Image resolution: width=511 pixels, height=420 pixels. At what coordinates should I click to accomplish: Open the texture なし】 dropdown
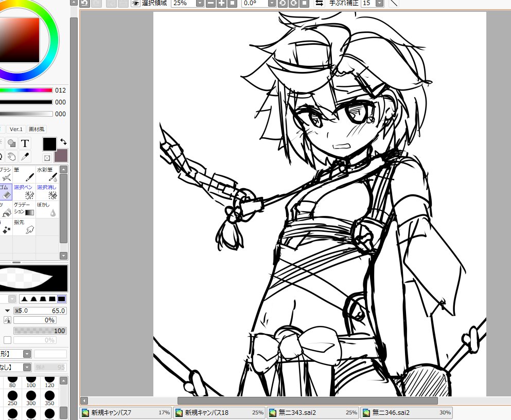click(27, 368)
